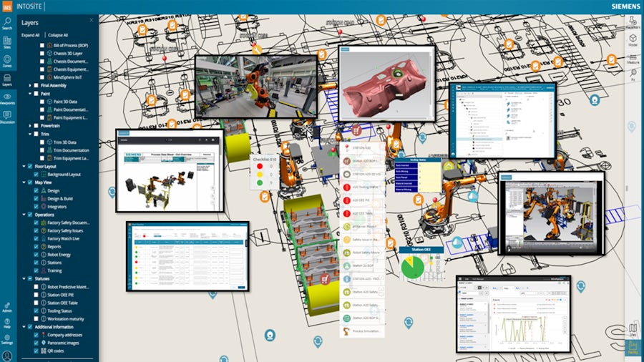Collapse the Paint group
This screenshot has height=362, width=644.
[x=30, y=94]
